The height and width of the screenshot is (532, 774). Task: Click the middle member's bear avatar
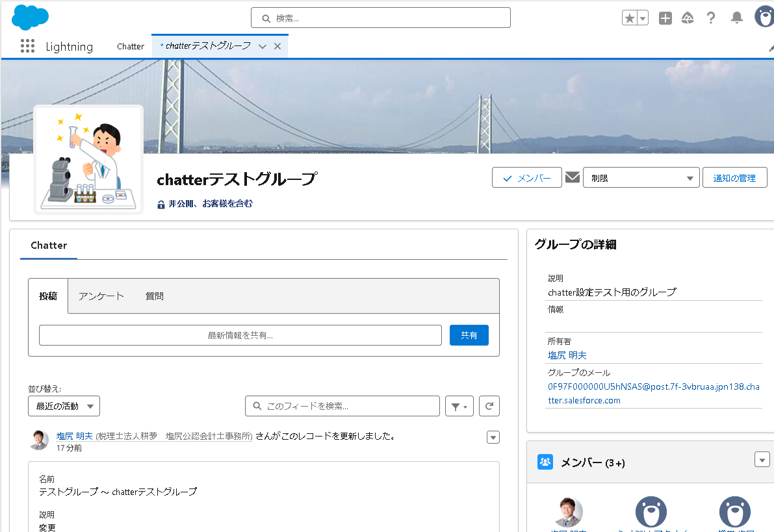(x=651, y=512)
